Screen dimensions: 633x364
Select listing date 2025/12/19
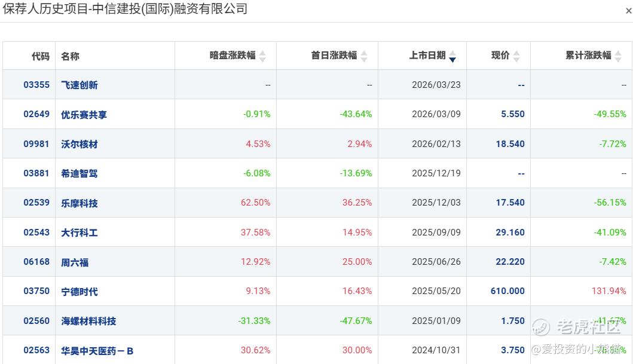[436, 173]
